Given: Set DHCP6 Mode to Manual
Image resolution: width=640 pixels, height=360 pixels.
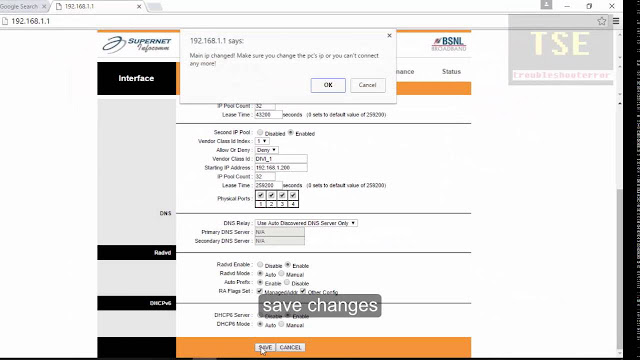Looking at the screenshot, I should pos(281,324).
